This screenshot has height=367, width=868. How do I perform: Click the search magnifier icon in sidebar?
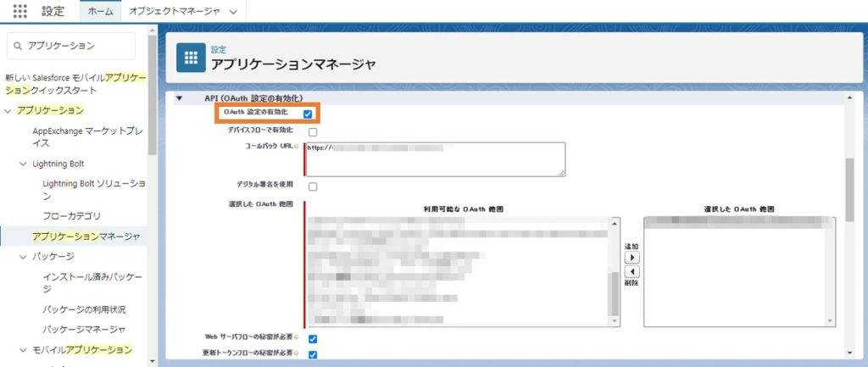click(19, 46)
